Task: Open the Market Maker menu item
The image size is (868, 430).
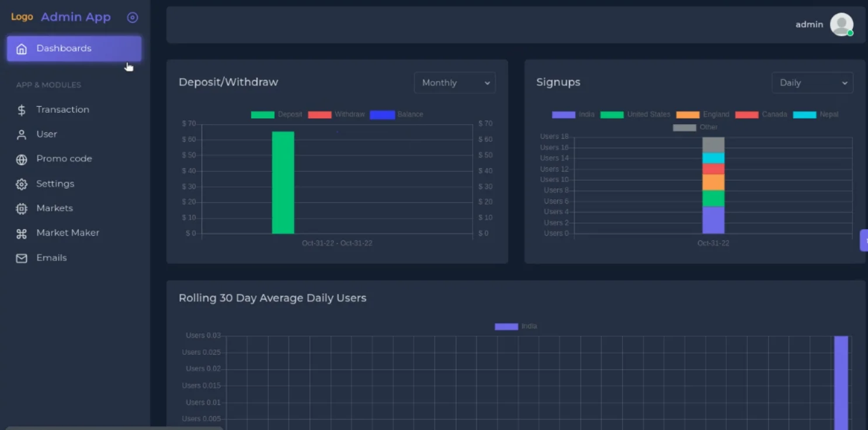Action: tap(68, 233)
